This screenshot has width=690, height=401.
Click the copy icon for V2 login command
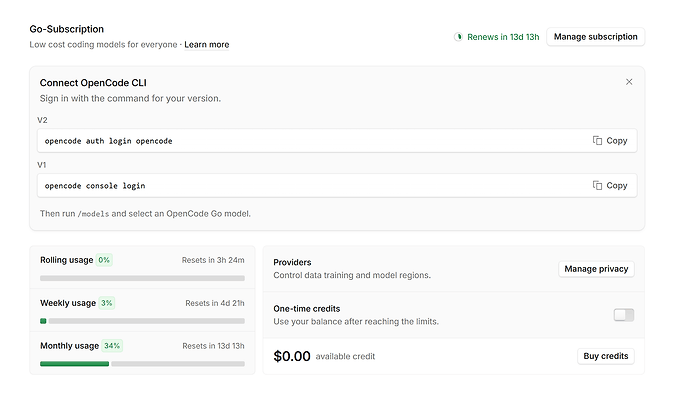click(597, 140)
